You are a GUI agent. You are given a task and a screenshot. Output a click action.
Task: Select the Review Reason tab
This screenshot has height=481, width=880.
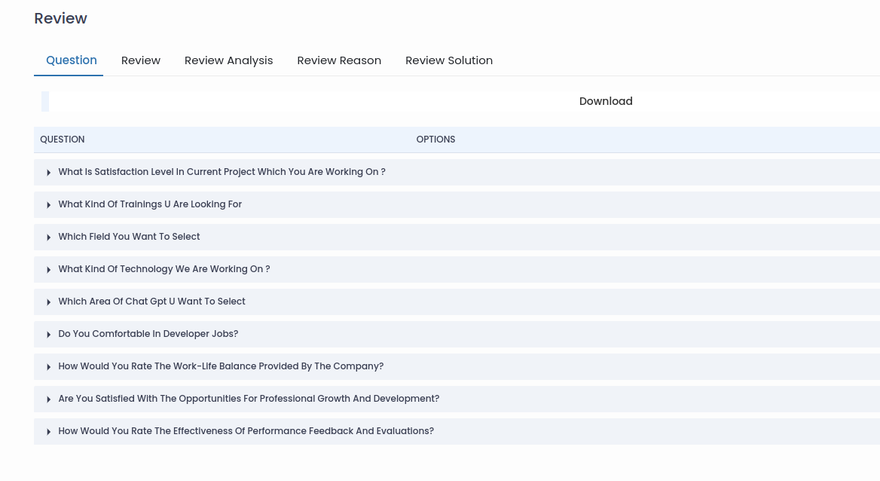click(x=339, y=61)
